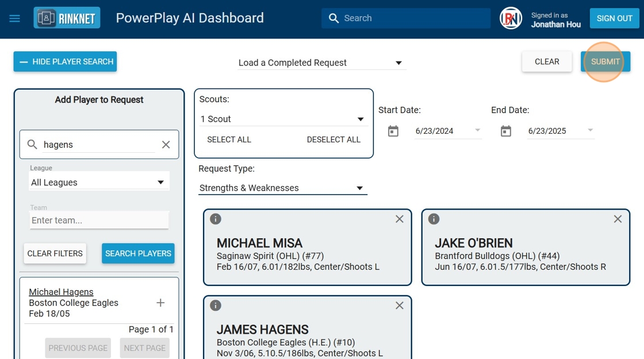The height and width of the screenshot is (359, 644).
Task: Click the RN user avatar icon
Action: tap(511, 18)
